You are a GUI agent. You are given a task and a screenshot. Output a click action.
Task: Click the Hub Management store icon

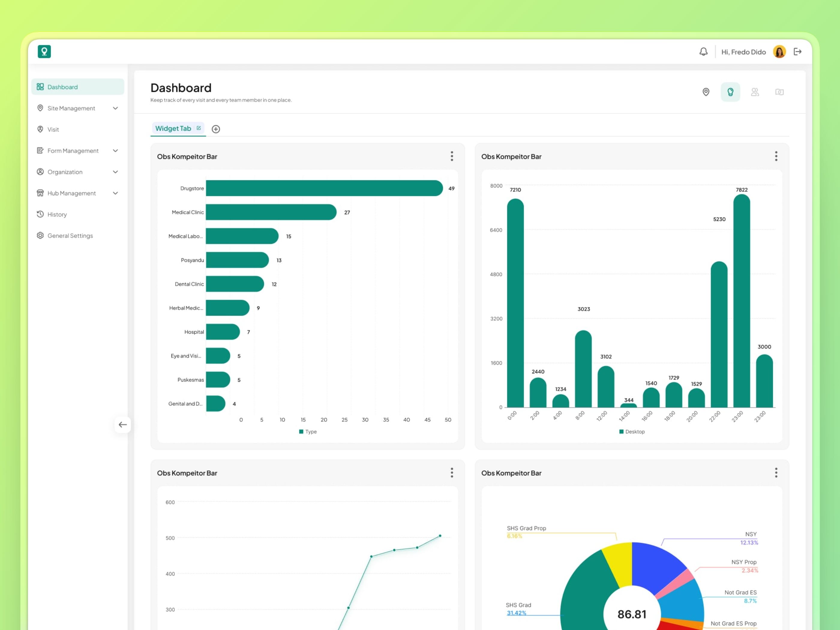40,193
